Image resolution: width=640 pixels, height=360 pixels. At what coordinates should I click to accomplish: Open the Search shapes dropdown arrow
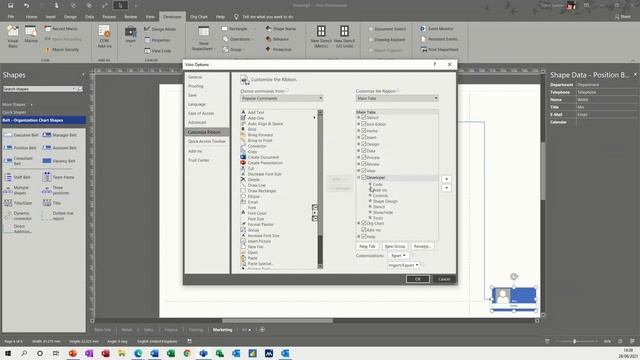pyautogui.click(x=74, y=89)
